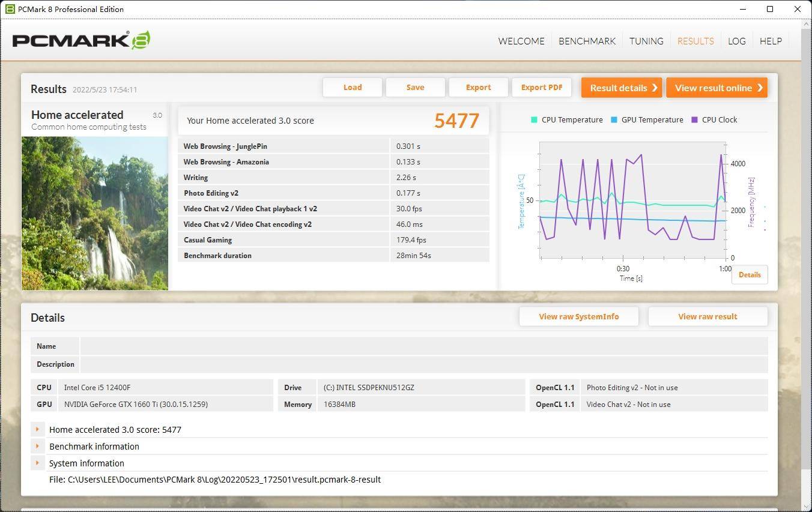This screenshot has width=812, height=512.
Task: Go to the TUNING tab
Action: [x=646, y=41]
